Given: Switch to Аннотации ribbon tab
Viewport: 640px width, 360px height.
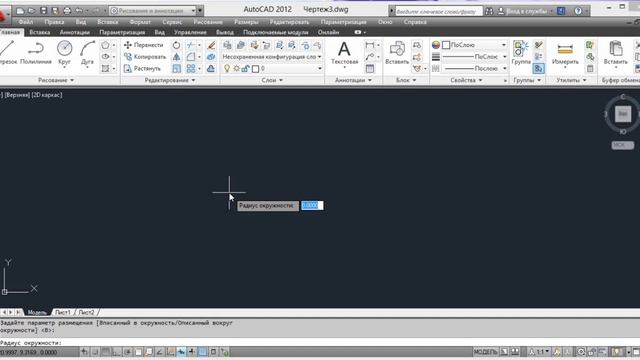Looking at the screenshot, I should point(75,32).
